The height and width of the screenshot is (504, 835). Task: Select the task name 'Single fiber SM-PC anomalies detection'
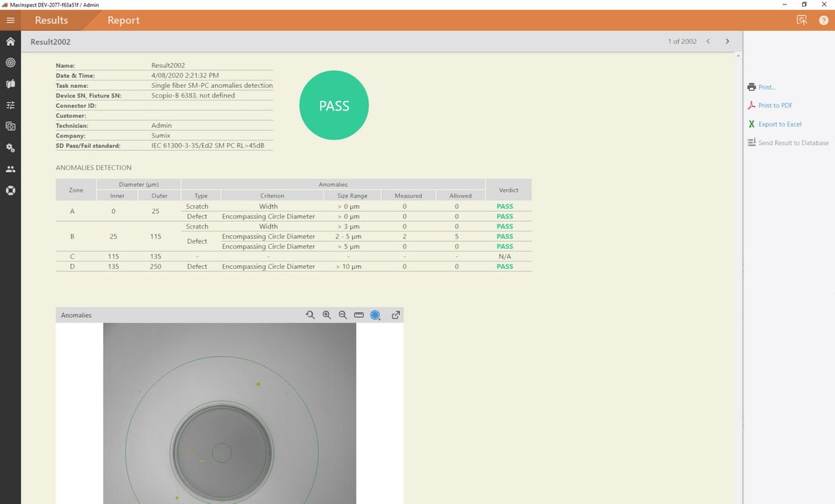(x=212, y=85)
